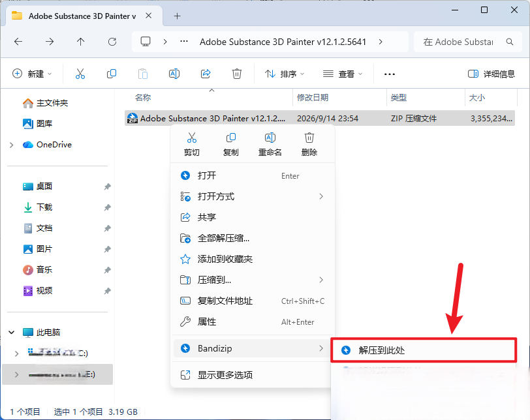Close the Adobe Substance 3D Painter tab
Image resolution: width=530 pixels, height=420 pixels.
[x=148, y=16]
